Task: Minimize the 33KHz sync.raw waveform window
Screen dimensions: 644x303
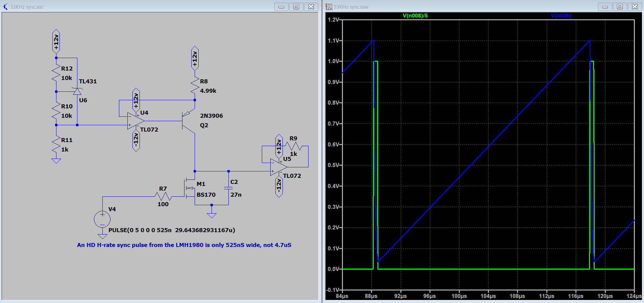Action: click(605, 7)
